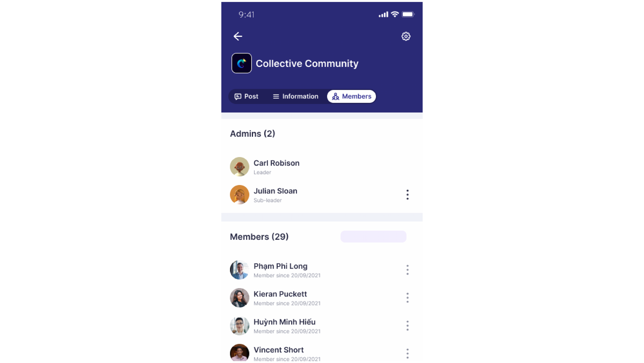Tap three-dot menu for Huỳnh Minh Hiếu
This screenshot has height=363, width=644.
click(x=407, y=325)
